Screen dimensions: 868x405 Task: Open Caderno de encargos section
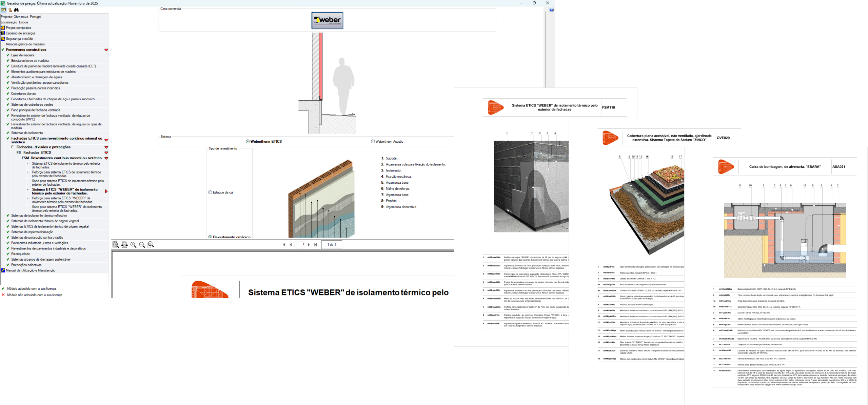[x=20, y=33]
